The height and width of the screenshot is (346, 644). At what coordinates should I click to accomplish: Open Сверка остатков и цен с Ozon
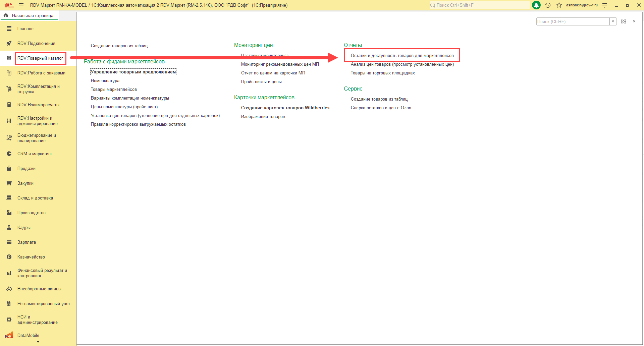pos(381,108)
